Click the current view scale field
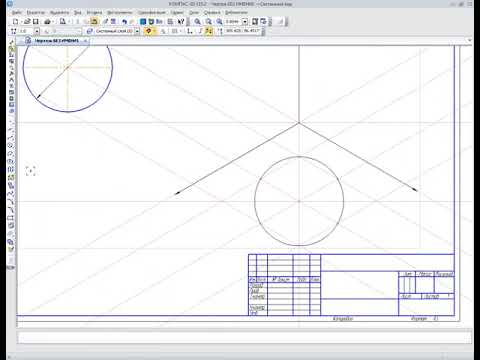The width and height of the screenshot is (480, 360). tap(26, 31)
